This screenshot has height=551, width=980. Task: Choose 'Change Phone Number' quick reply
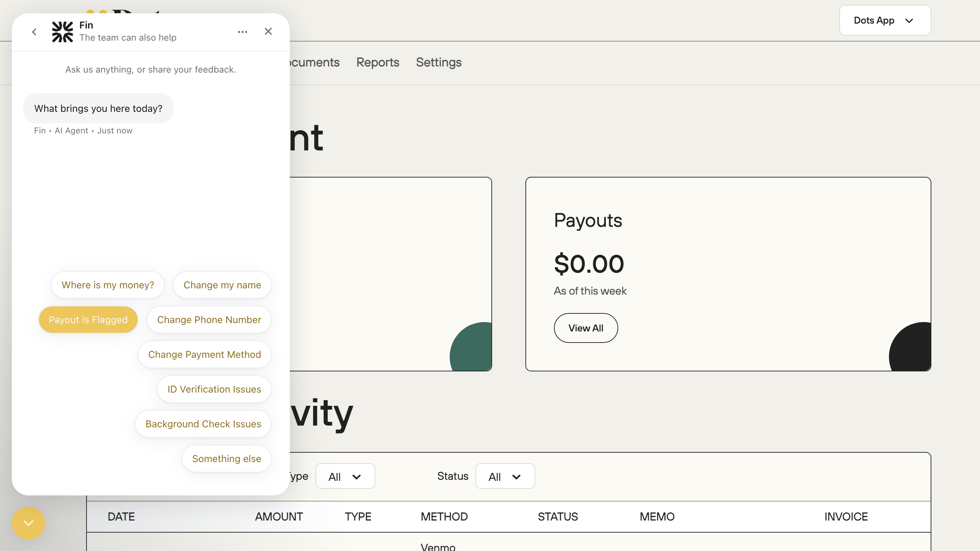pyautogui.click(x=209, y=320)
